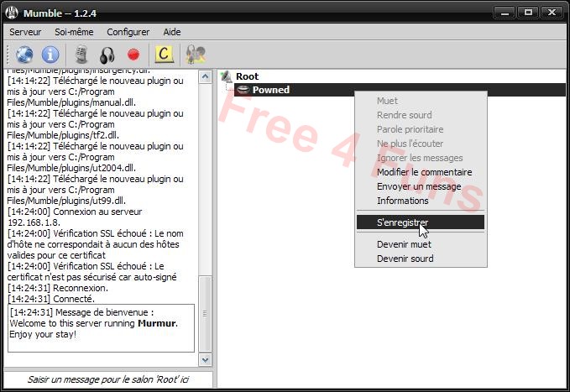Close the Mumble window
Screen dimensions: 570x392
point(552,13)
